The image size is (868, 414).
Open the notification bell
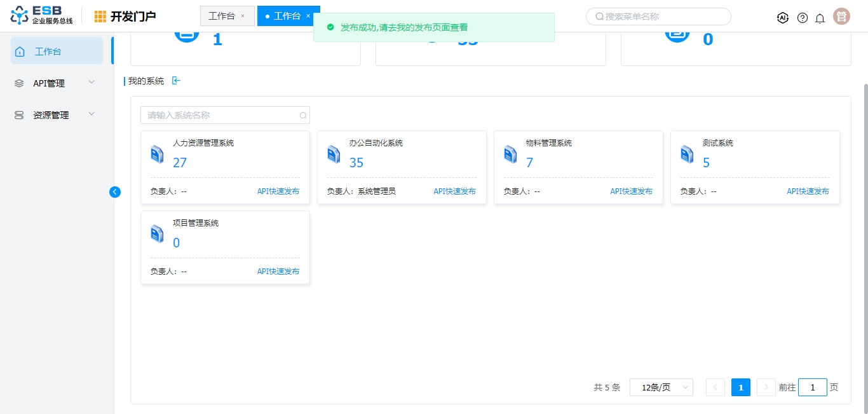click(820, 18)
